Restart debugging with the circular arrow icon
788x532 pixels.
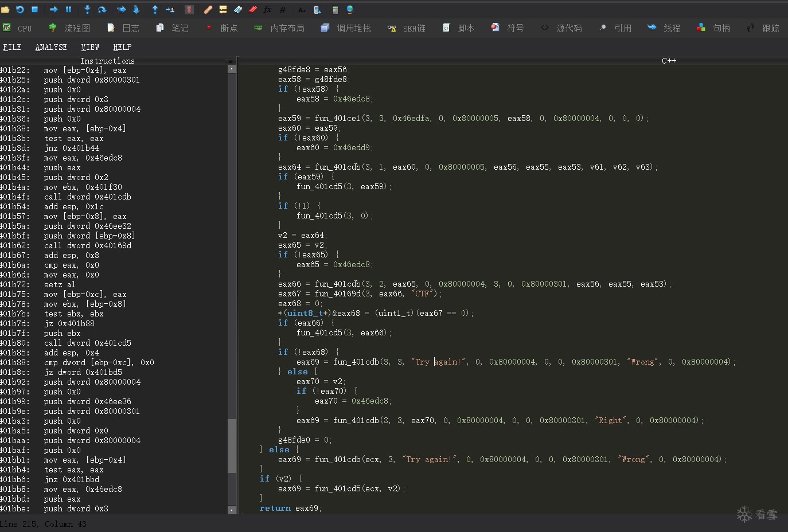point(20,9)
